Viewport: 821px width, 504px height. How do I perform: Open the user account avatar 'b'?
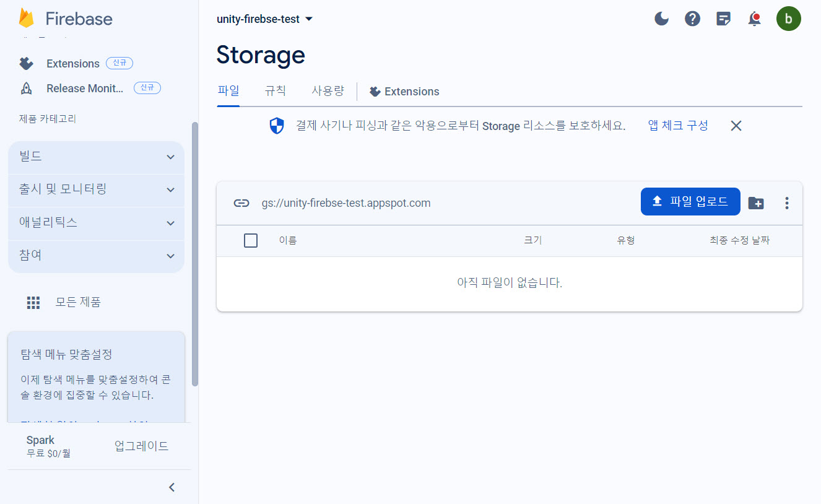[x=789, y=18]
